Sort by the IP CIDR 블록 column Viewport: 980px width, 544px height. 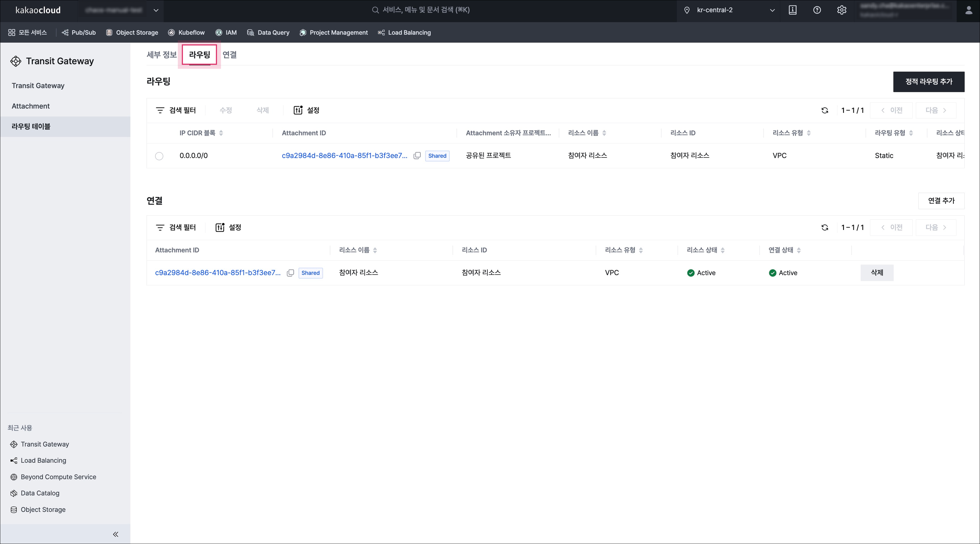point(221,133)
